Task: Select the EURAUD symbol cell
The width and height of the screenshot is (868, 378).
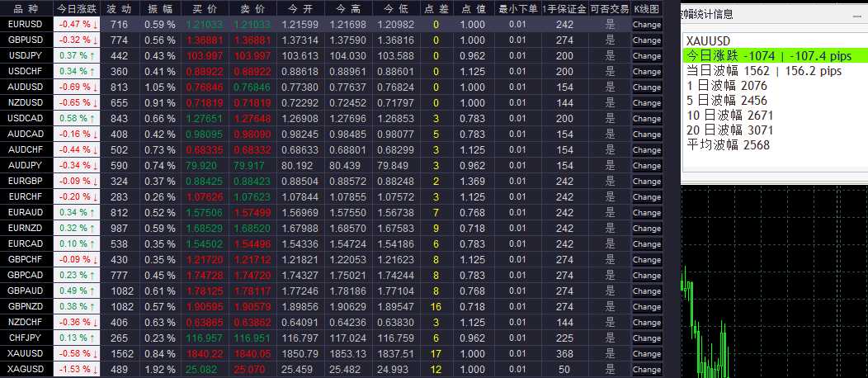Action: click(x=26, y=212)
